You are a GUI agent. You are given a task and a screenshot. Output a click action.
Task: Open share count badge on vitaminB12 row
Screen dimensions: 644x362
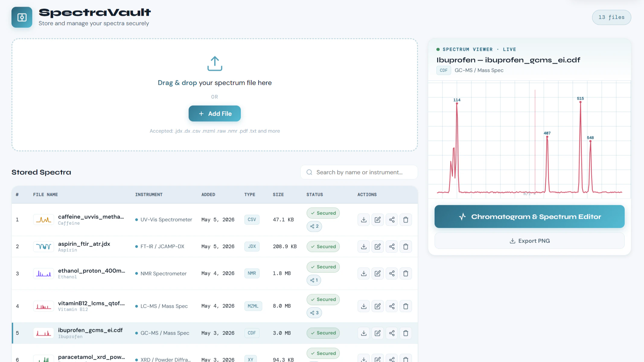coord(314,313)
